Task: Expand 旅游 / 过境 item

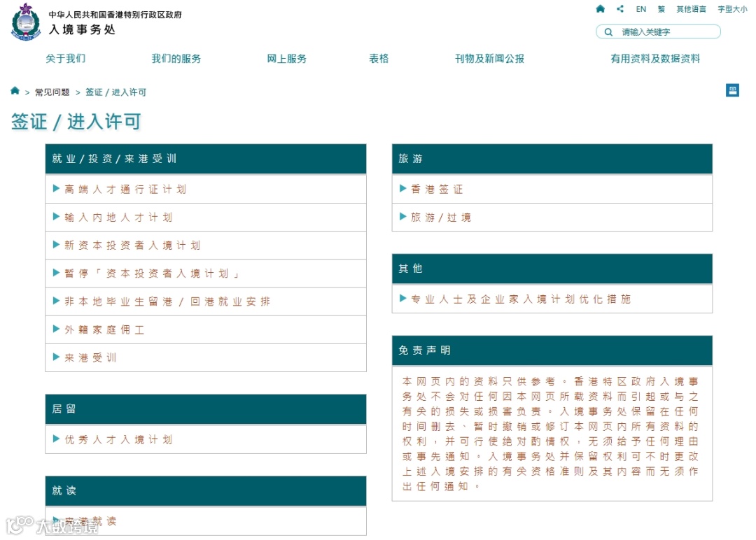Action: click(x=552, y=218)
